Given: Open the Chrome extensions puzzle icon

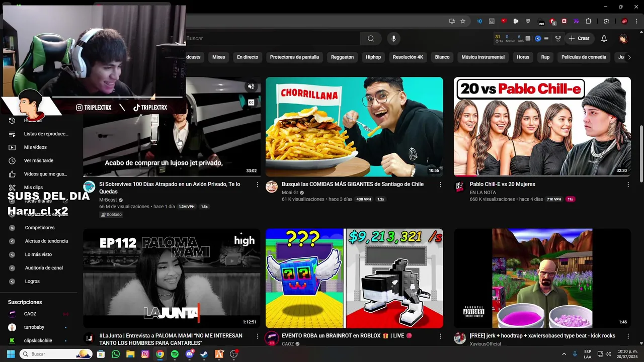Looking at the screenshot, I should click(589, 21).
